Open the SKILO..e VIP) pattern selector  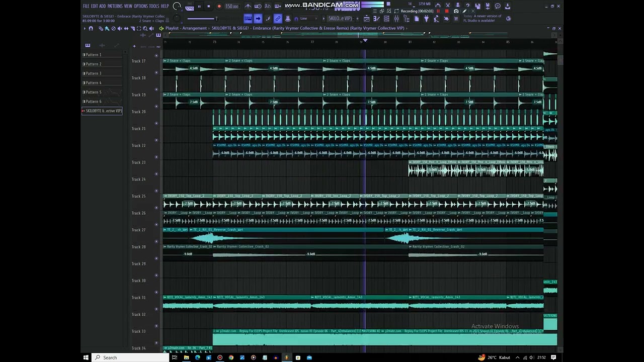[x=341, y=19]
